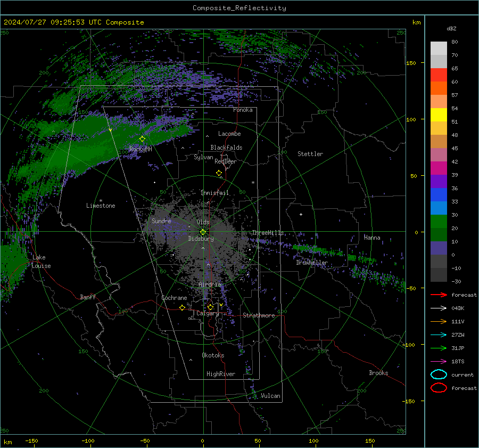Click the Limestone label
Image resolution: width=479 pixels, height=448 pixels.
(x=101, y=206)
